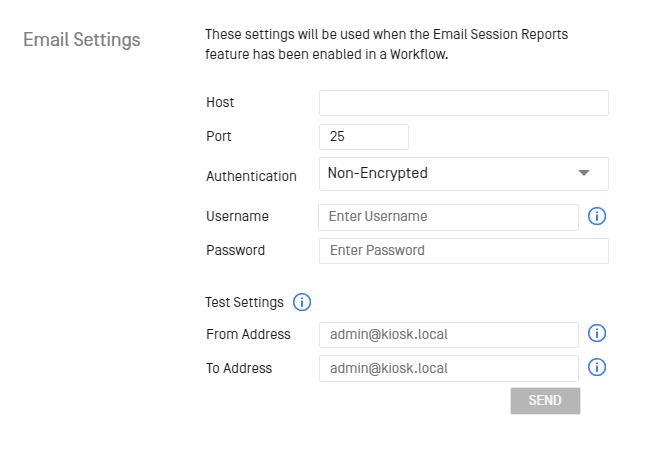This screenshot has height=456, width=650.
Task: Click the info icon beside the From Address field
Action: coord(597,333)
